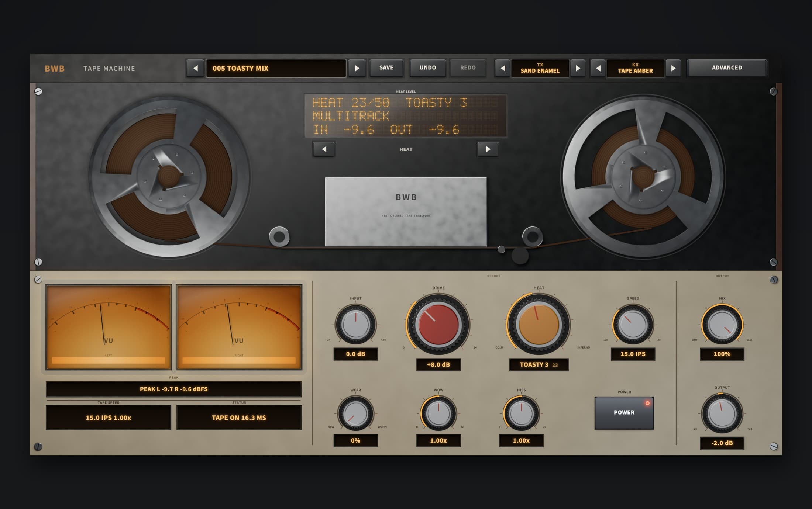
Task: Toggle the POWER switch
Action: pyautogui.click(x=624, y=413)
